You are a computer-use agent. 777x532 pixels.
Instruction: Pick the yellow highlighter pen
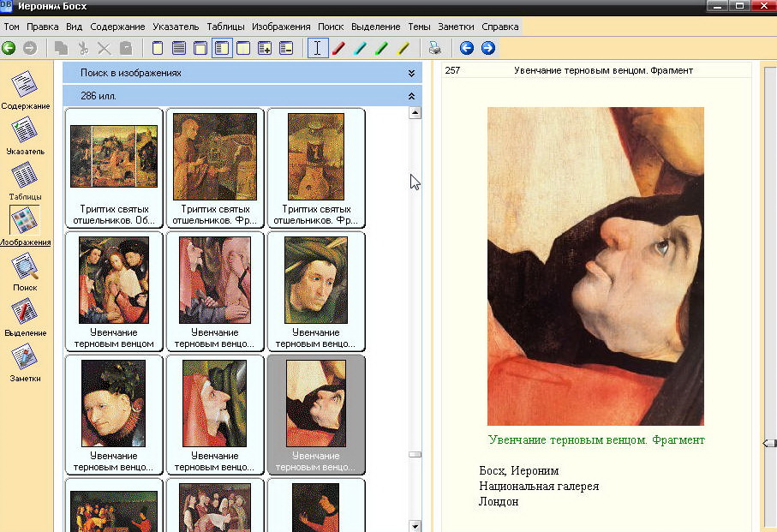tap(403, 48)
